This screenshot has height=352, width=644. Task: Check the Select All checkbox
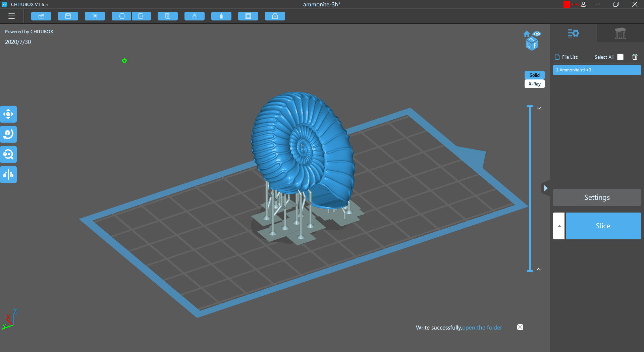[620, 57]
